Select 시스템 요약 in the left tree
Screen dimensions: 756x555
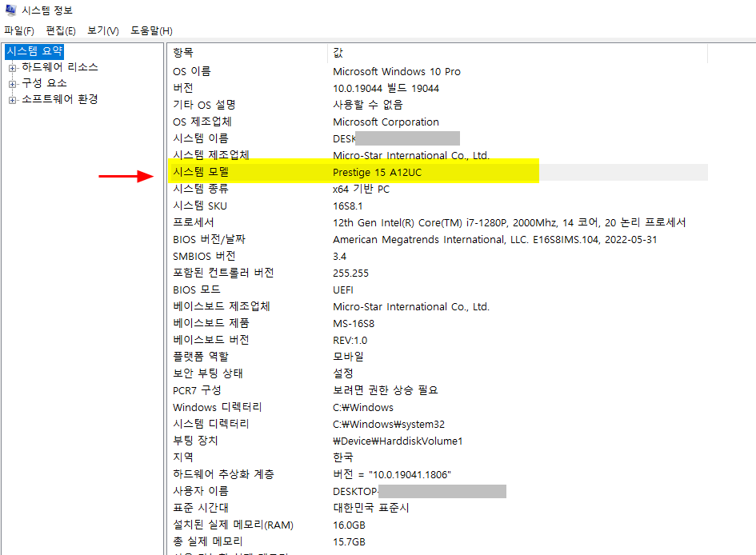32,51
